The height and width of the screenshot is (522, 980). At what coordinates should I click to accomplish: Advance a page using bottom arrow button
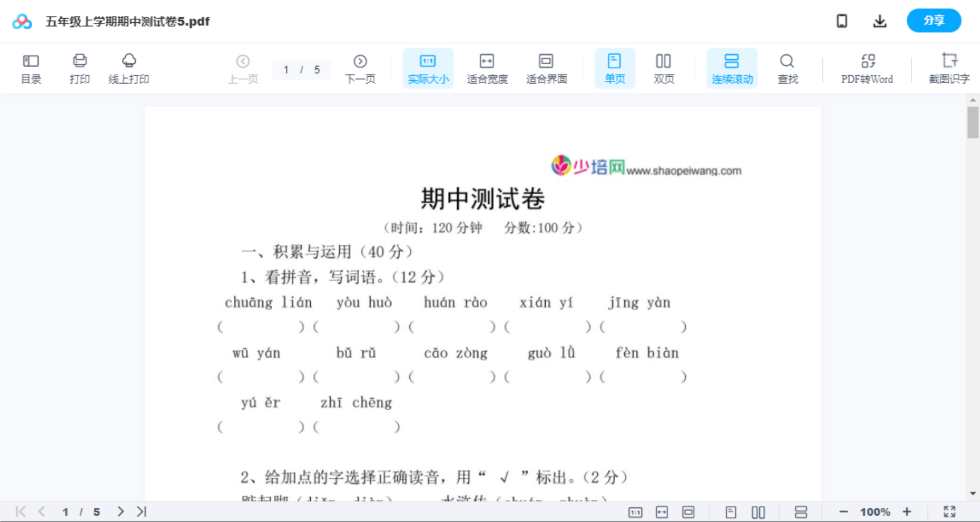pyautogui.click(x=120, y=511)
